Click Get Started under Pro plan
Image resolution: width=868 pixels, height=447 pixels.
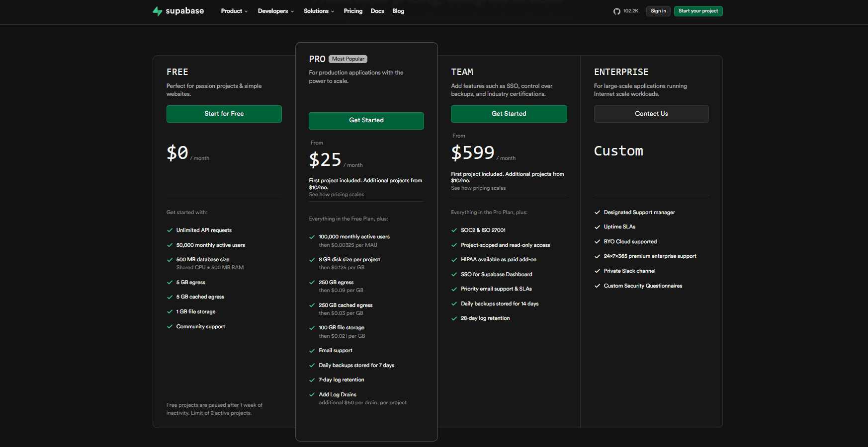point(366,121)
